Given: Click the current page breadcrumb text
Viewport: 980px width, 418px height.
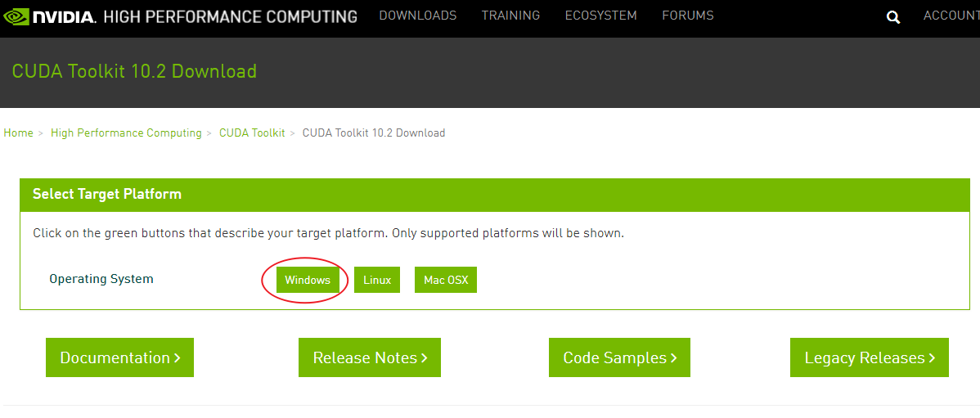Looking at the screenshot, I should tap(374, 133).
